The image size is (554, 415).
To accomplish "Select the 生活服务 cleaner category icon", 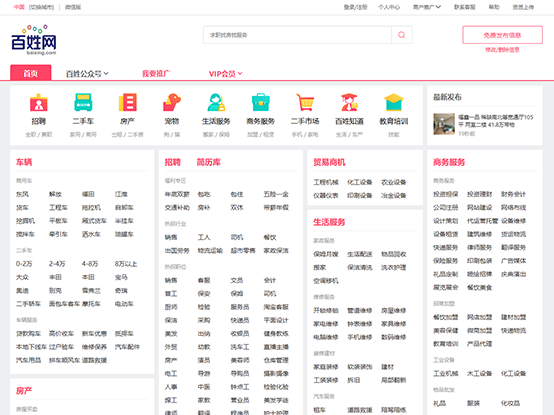I will point(216,102).
